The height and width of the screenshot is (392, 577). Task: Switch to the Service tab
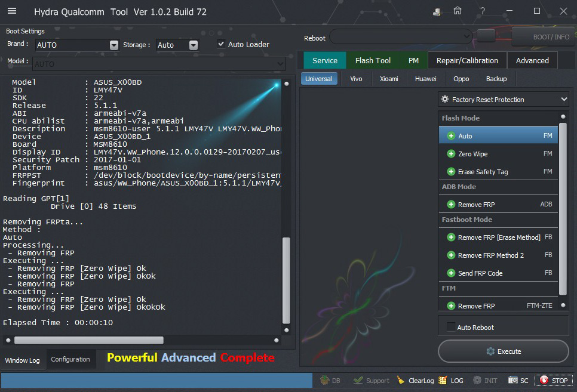coord(324,60)
